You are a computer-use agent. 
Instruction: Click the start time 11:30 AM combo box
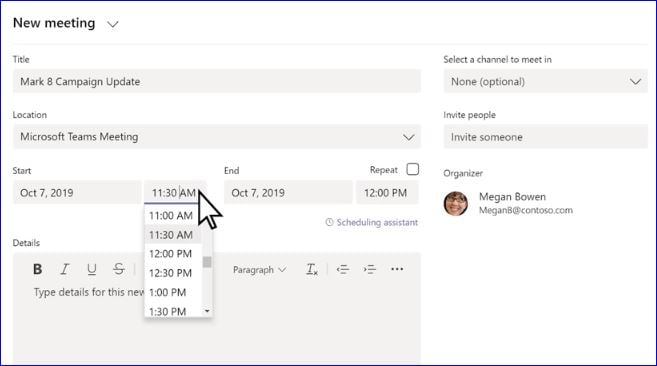tap(174, 192)
